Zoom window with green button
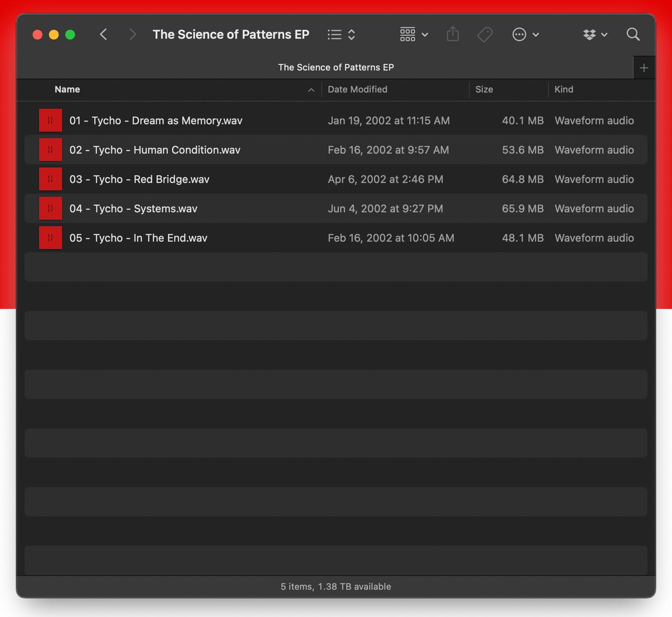The image size is (672, 617). point(70,35)
